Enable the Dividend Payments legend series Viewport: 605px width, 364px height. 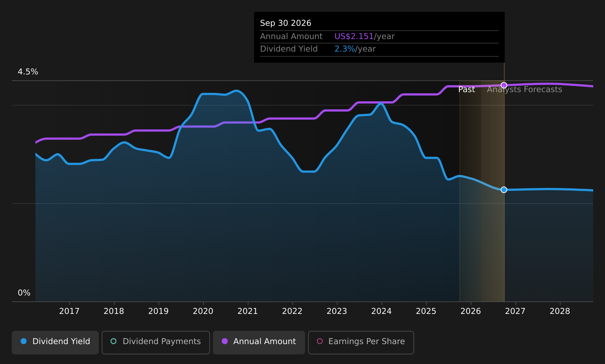coord(156,342)
